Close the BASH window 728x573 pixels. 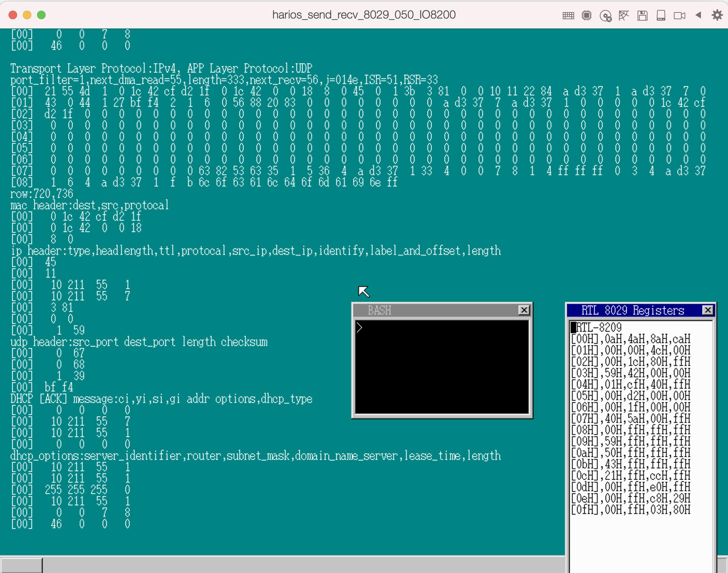(524, 310)
